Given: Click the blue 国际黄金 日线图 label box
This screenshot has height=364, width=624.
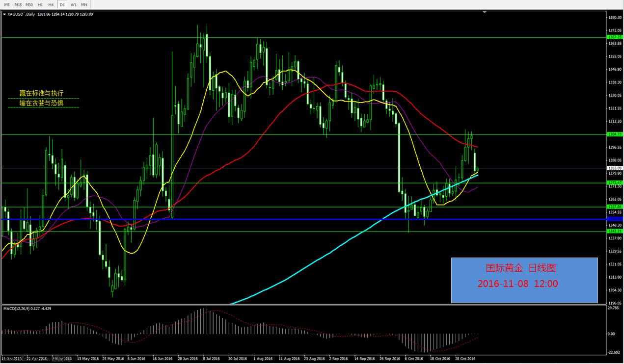Looking at the screenshot, I should (524, 280).
